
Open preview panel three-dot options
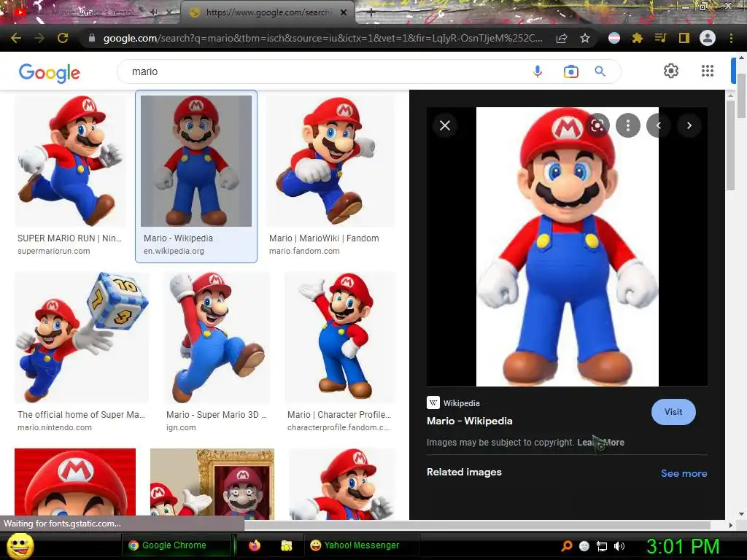point(628,125)
